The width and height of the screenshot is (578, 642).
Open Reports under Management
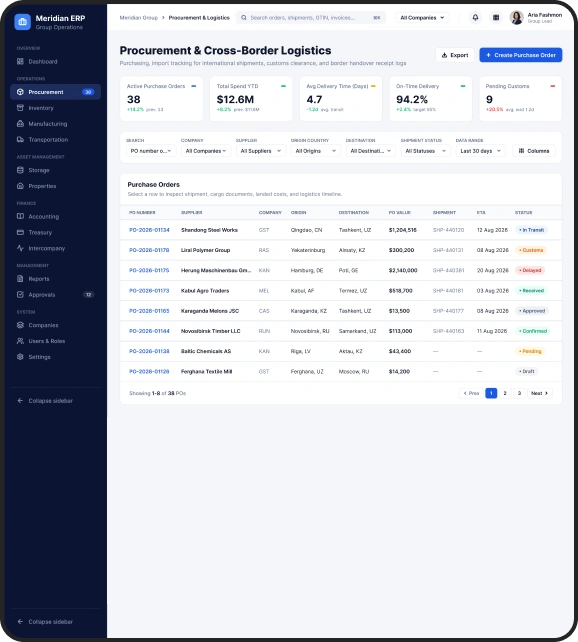[55, 279]
